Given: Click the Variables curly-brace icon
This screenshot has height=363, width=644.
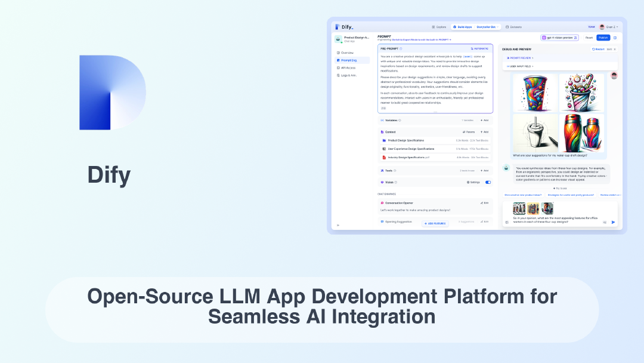Looking at the screenshot, I should 382,121.
